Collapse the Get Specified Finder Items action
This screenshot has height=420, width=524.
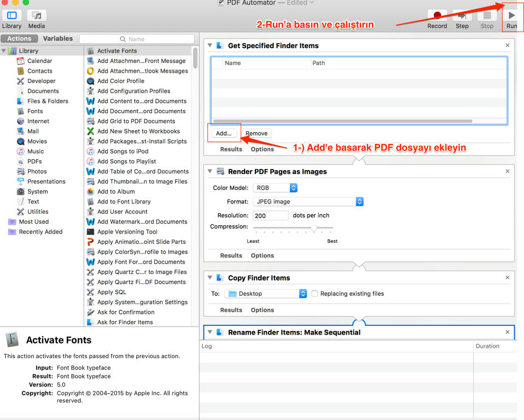pos(210,45)
